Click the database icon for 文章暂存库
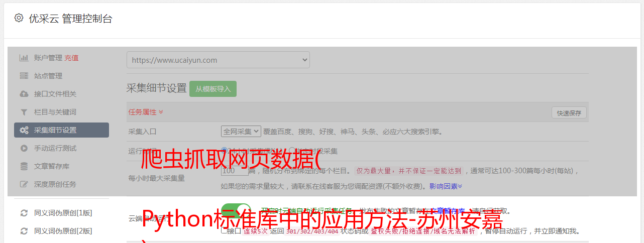The width and height of the screenshot is (644, 243). click(x=24, y=166)
